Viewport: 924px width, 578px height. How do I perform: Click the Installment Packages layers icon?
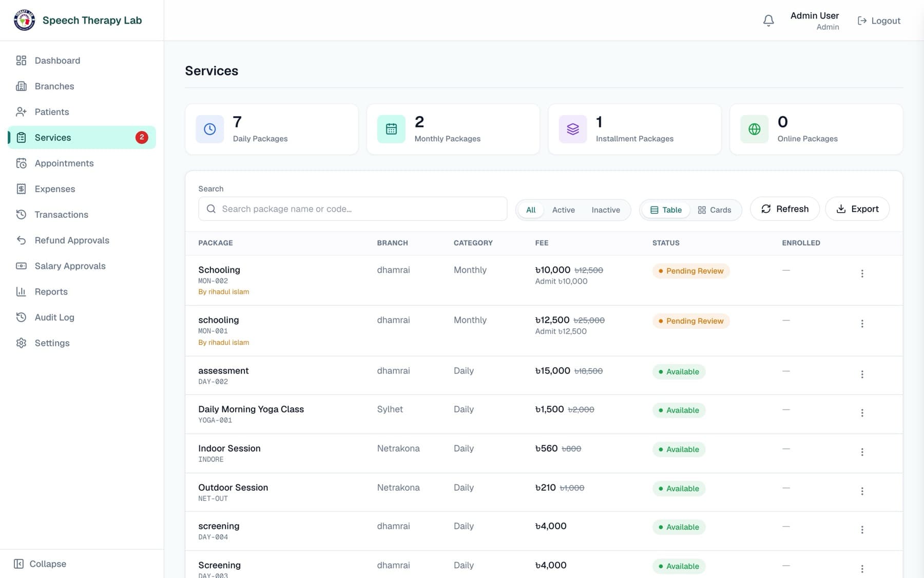coord(573,129)
